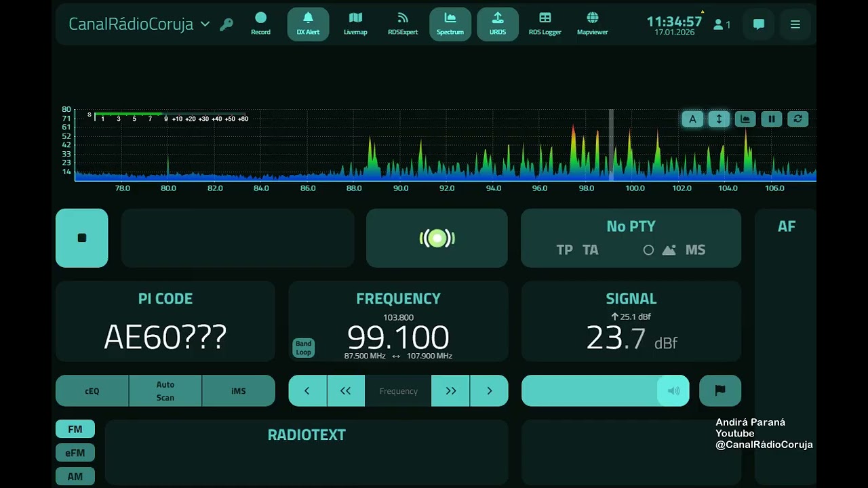Open the CanalRádioCoruja server dropdown
This screenshot has width=868, height=488.
[140, 24]
